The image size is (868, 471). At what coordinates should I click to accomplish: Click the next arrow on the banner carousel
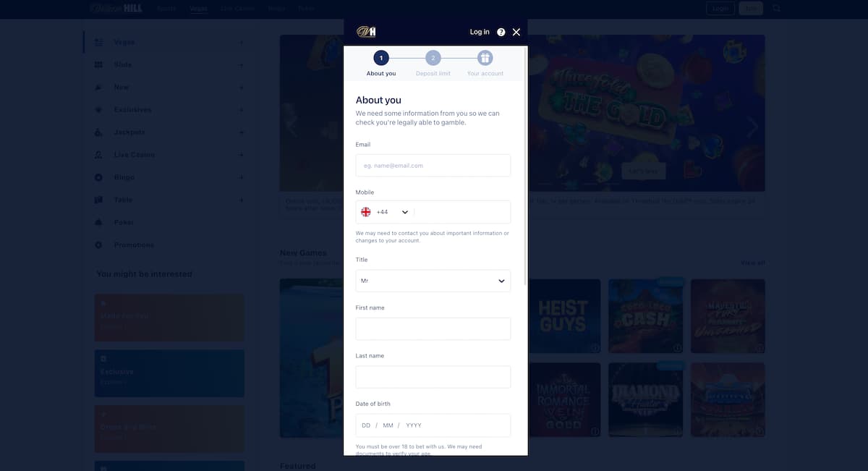(753, 127)
